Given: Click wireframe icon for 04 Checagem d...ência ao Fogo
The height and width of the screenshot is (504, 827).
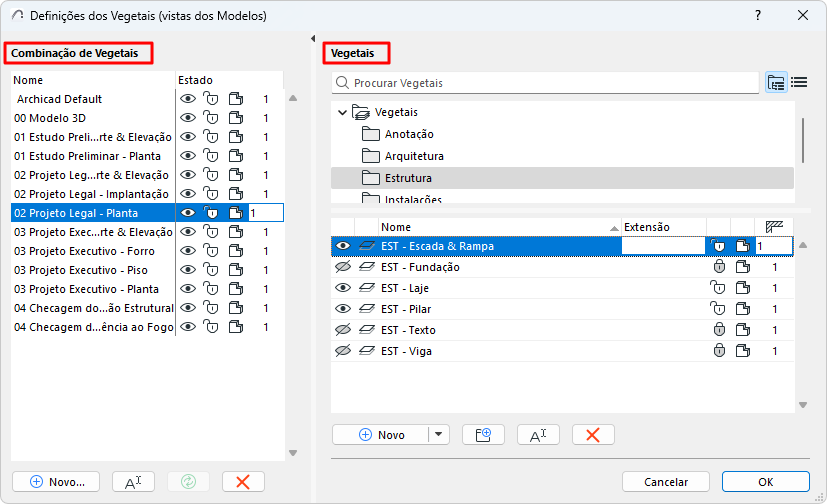Looking at the screenshot, I should [236, 327].
